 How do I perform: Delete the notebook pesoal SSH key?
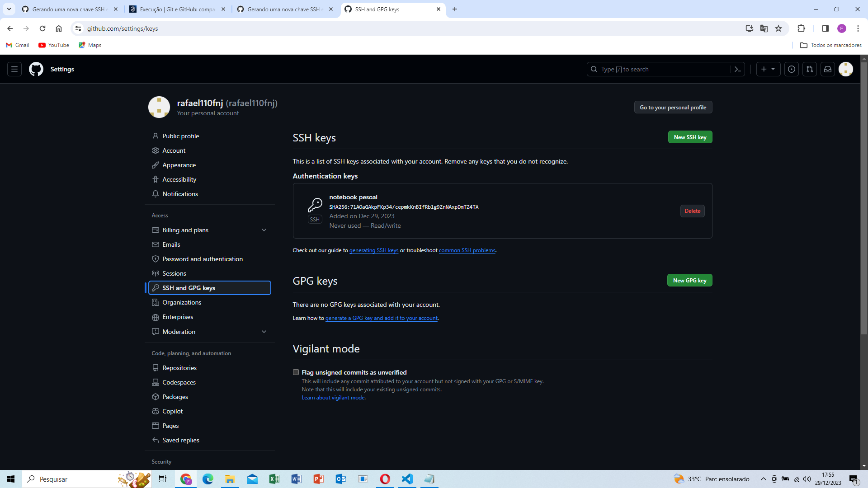click(x=692, y=211)
